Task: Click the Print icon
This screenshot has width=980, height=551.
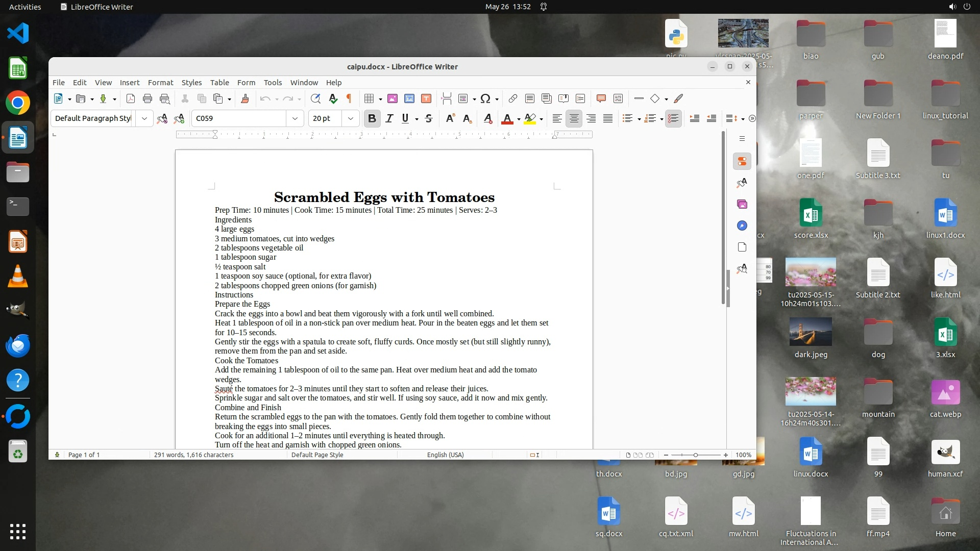Action: click(x=148, y=99)
